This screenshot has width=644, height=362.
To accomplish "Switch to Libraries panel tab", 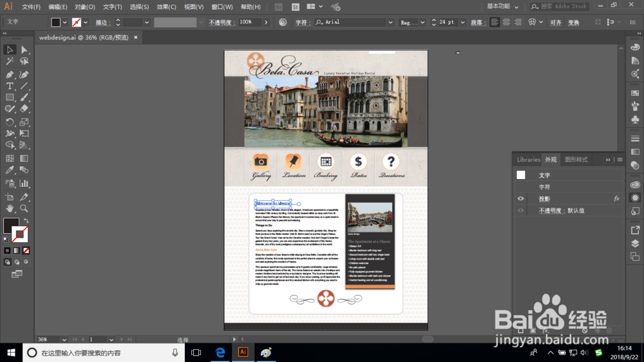I will [528, 160].
